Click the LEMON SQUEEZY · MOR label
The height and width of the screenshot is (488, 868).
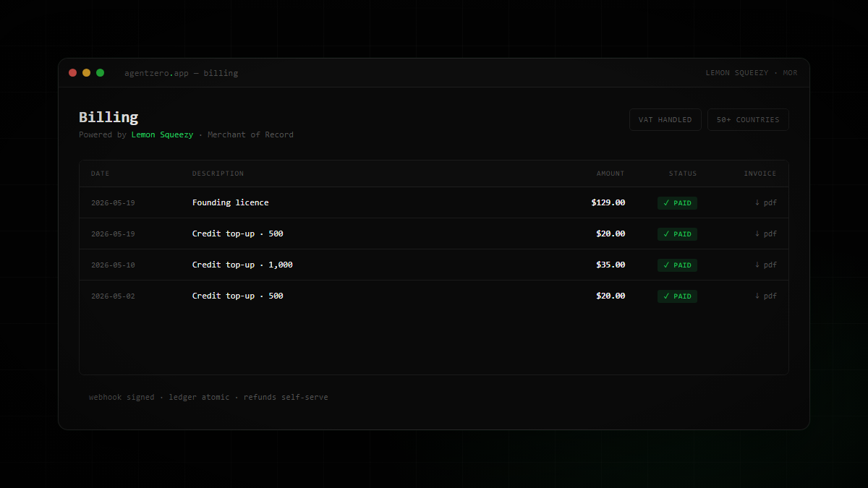[x=752, y=73]
